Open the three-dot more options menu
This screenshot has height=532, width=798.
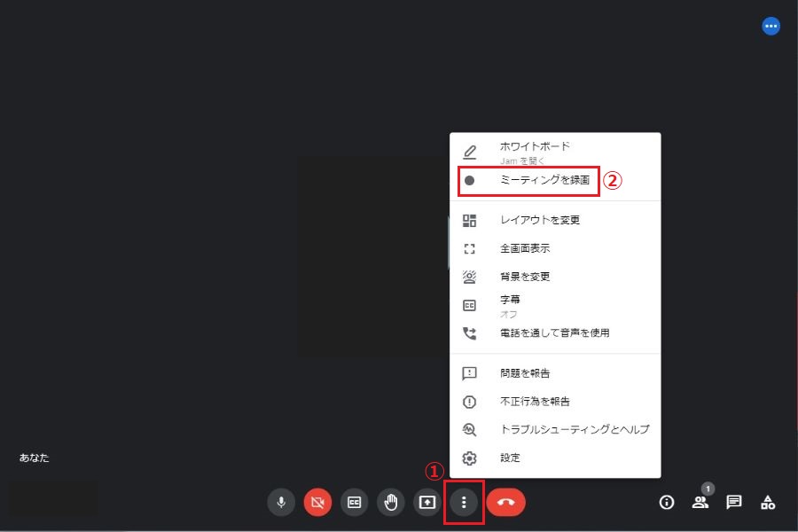(464, 502)
